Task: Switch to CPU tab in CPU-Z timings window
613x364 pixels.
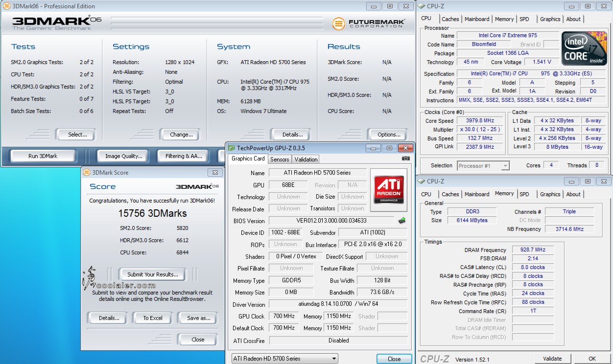Action: point(426,194)
